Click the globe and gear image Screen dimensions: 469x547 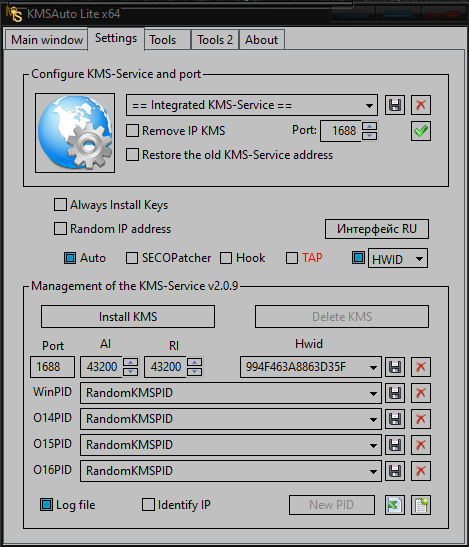coord(75,133)
